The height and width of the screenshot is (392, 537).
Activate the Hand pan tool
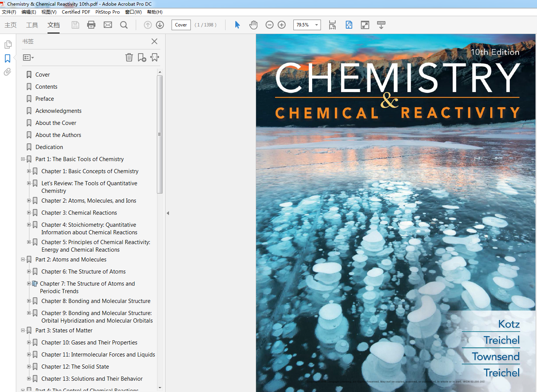(253, 25)
